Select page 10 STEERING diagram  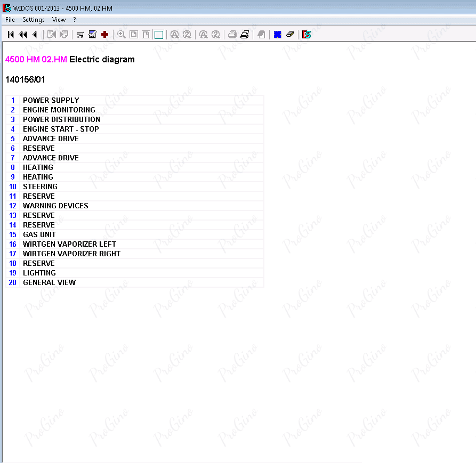[x=40, y=186]
